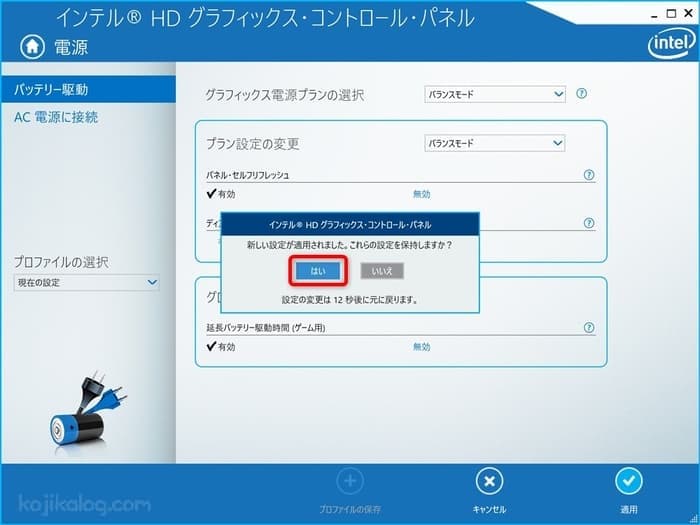Disable パネル・セルフリフレッシュ with 無効

pyautogui.click(x=421, y=194)
